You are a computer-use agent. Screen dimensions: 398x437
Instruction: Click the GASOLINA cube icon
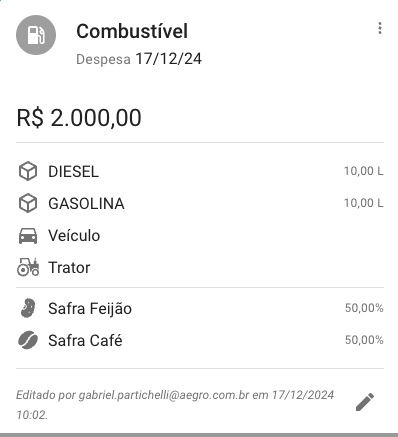[28, 203]
